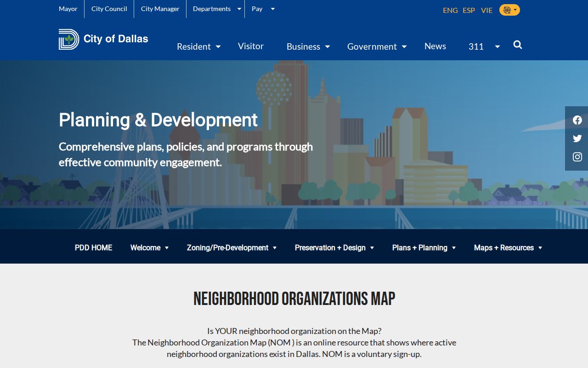588x368 pixels.
Task: Open the globe language selector button
Action: click(x=509, y=10)
